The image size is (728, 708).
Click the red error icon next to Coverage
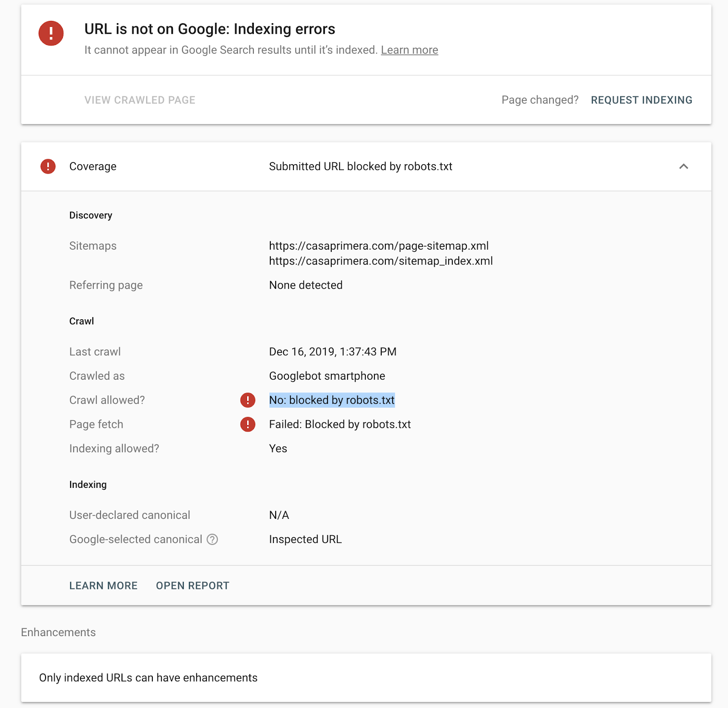click(48, 166)
